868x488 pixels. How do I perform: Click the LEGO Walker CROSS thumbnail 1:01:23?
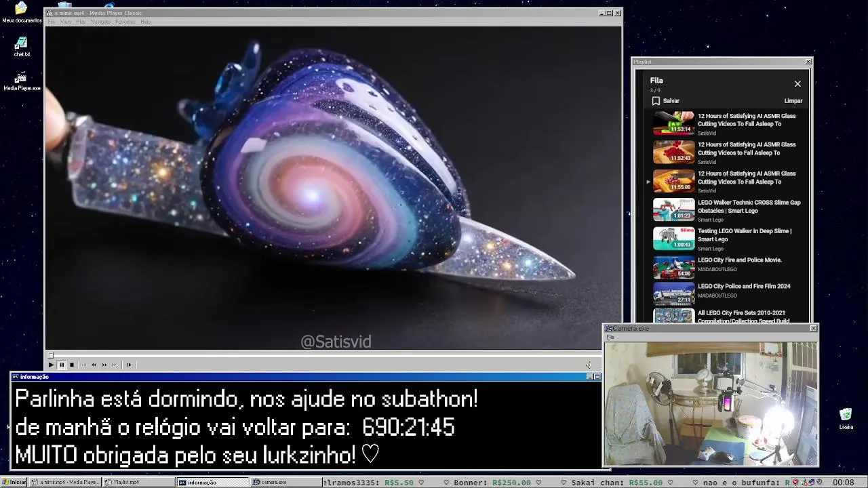pos(673,210)
